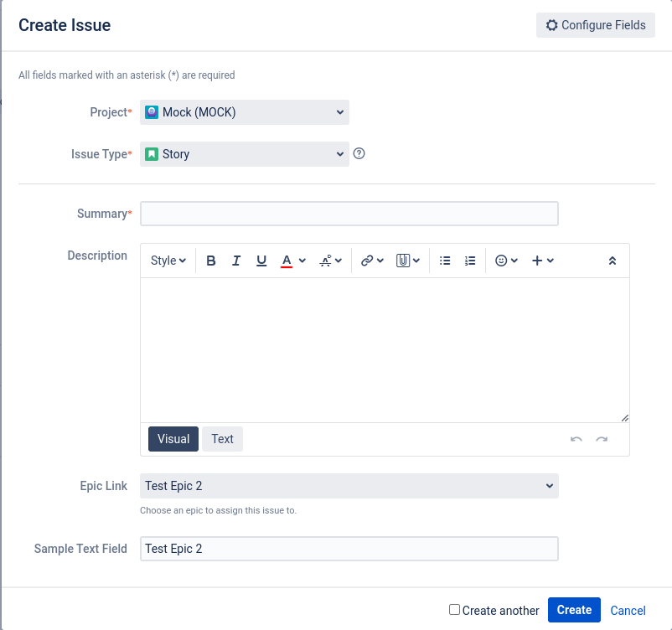This screenshot has width=672, height=630.
Task: Click inside the Description text area
Action: (385, 349)
